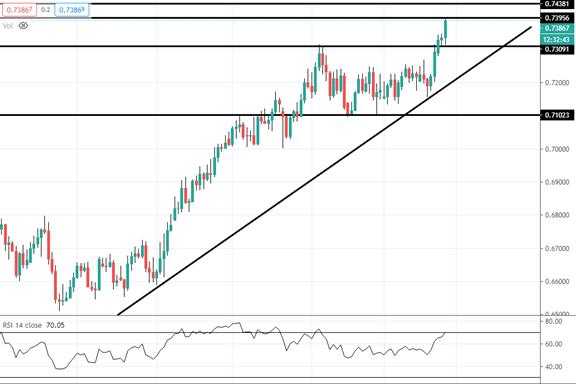Select the RSI 14 close indicator label
This screenshot has width=576, height=384.
[x=22, y=325]
